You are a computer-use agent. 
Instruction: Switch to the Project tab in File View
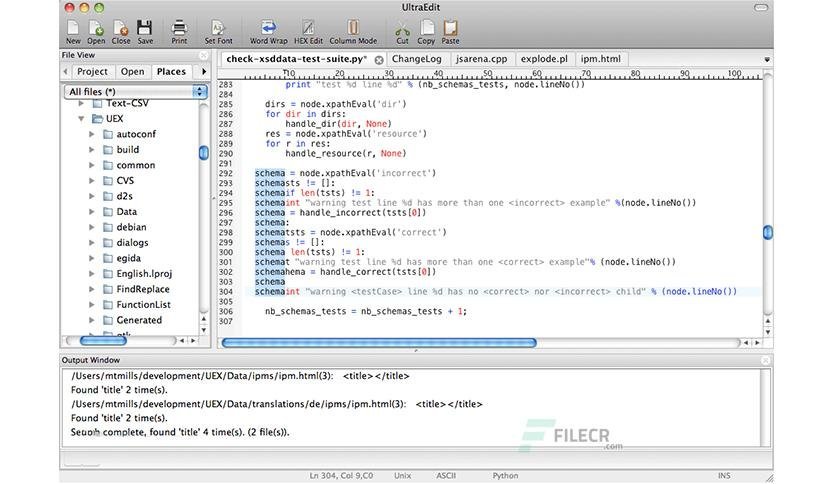(92, 72)
